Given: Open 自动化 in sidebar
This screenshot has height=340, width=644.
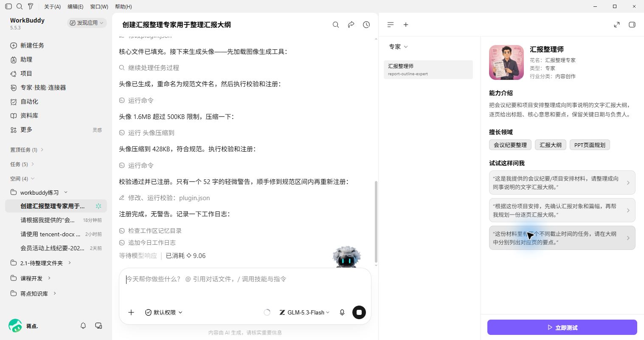Looking at the screenshot, I should tap(56, 102).
